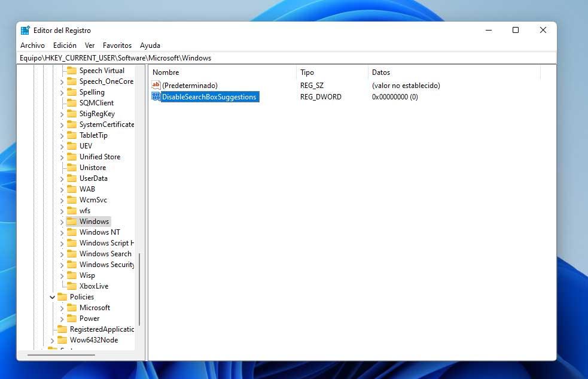The width and height of the screenshot is (588, 379).
Task: Select the Windows key label in tree
Action: (x=94, y=222)
